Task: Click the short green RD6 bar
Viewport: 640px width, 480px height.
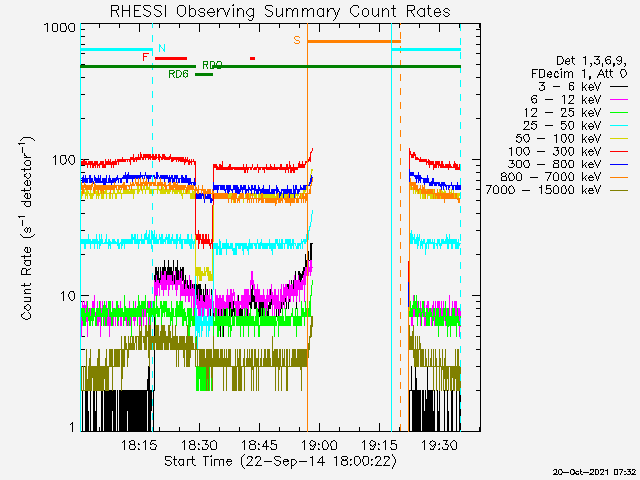Action: pos(204,74)
